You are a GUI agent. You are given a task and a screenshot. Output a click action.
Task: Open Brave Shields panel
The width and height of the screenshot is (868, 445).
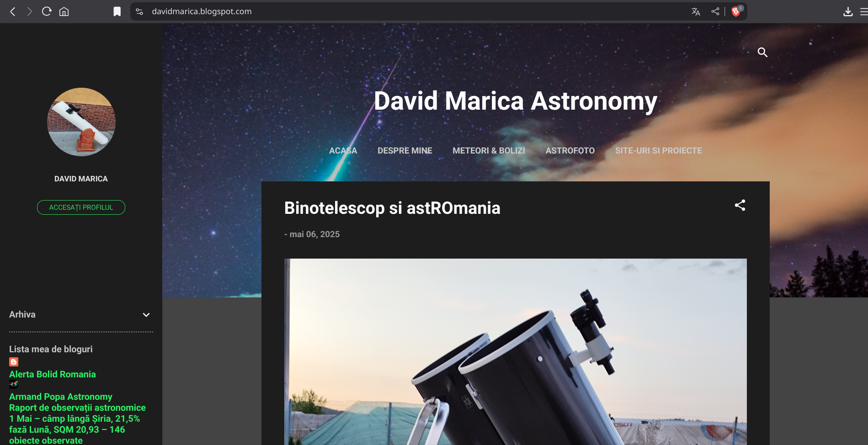[x=736, y=11]
